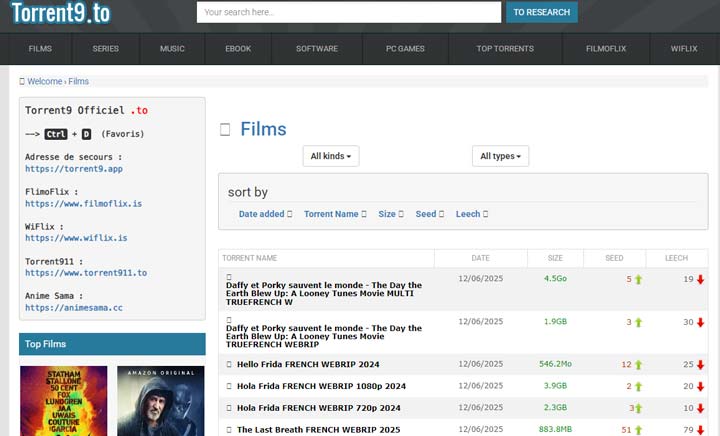
Task: Click the 3.9GB size value
Action: point(555,386)
